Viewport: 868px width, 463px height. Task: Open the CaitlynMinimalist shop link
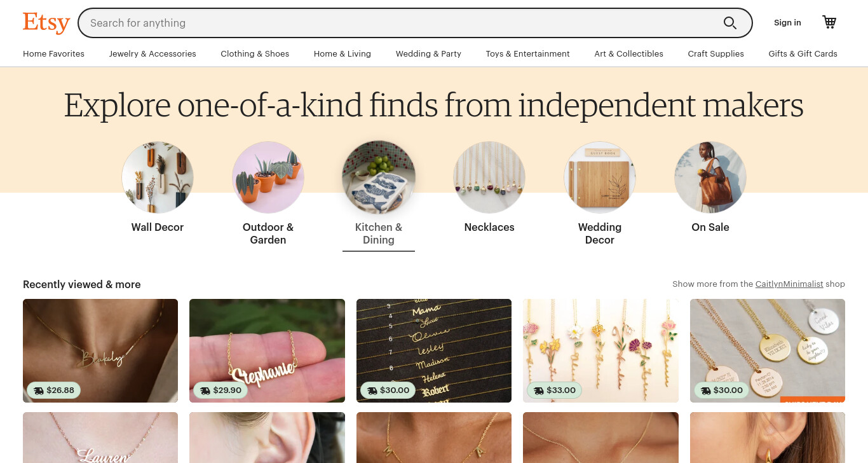[x=789, y=284]
